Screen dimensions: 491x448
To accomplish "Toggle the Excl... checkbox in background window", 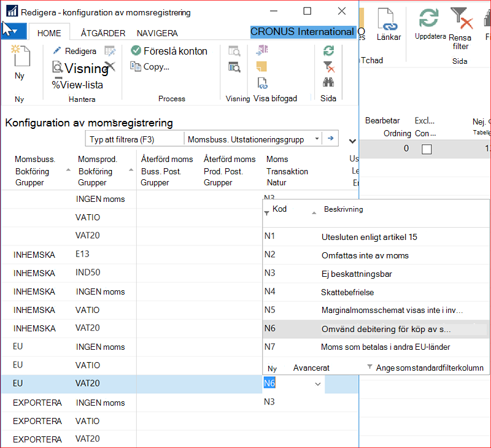I will pos(427,149).
